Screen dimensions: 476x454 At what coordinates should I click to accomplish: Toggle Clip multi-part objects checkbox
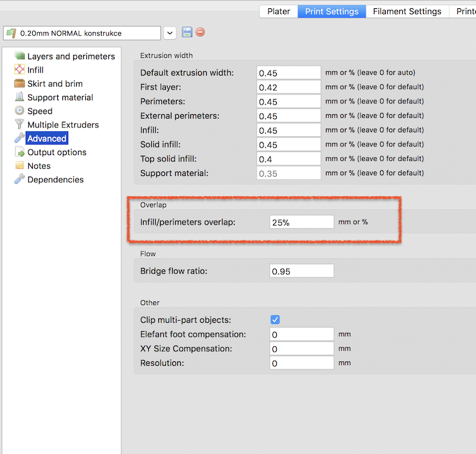click(x=275, y=320)
